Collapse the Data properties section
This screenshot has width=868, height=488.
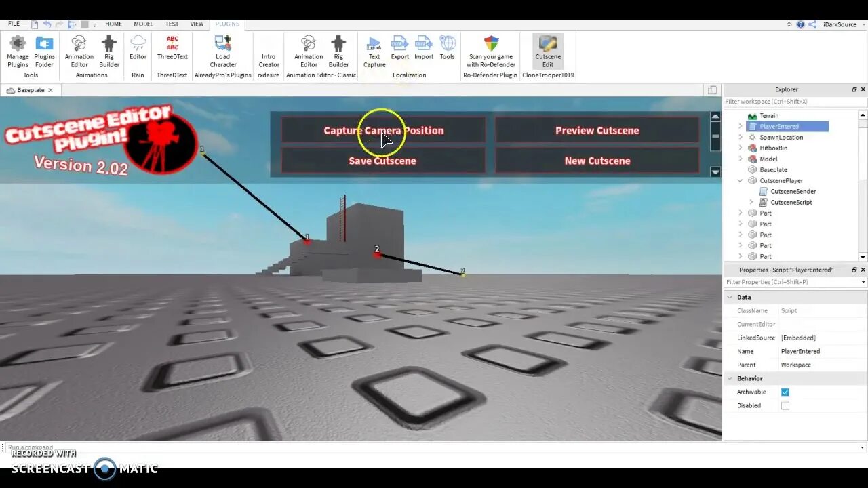click(730, 297)
